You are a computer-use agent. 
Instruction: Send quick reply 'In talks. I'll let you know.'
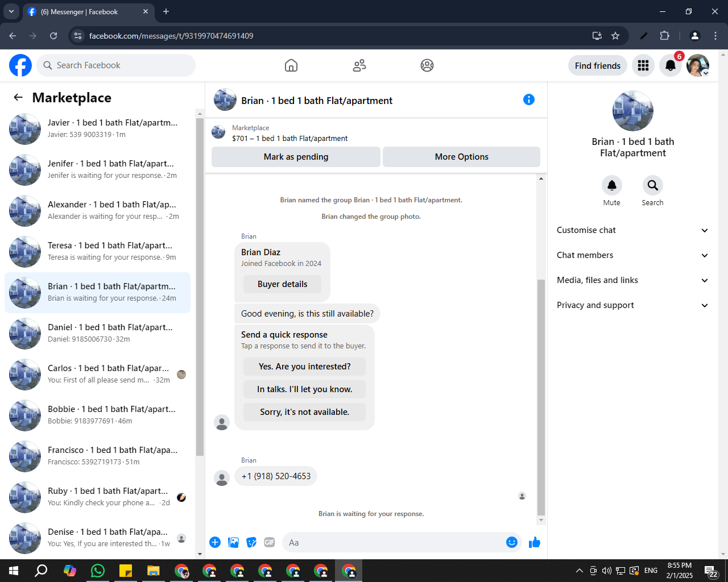coord(304,389)
